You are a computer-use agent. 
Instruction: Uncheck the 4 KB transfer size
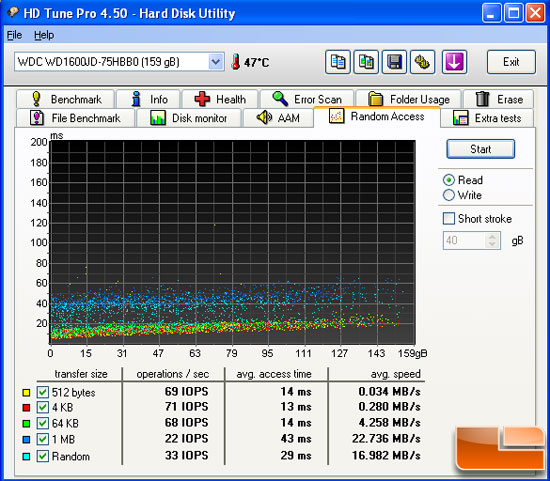pyautogui.click(x=43, y=407)
